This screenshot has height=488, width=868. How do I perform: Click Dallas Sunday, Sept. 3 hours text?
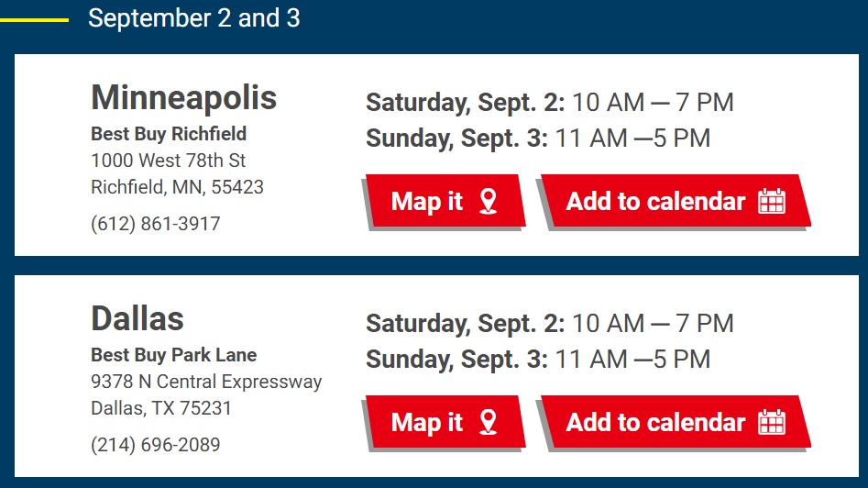point(538,360)
